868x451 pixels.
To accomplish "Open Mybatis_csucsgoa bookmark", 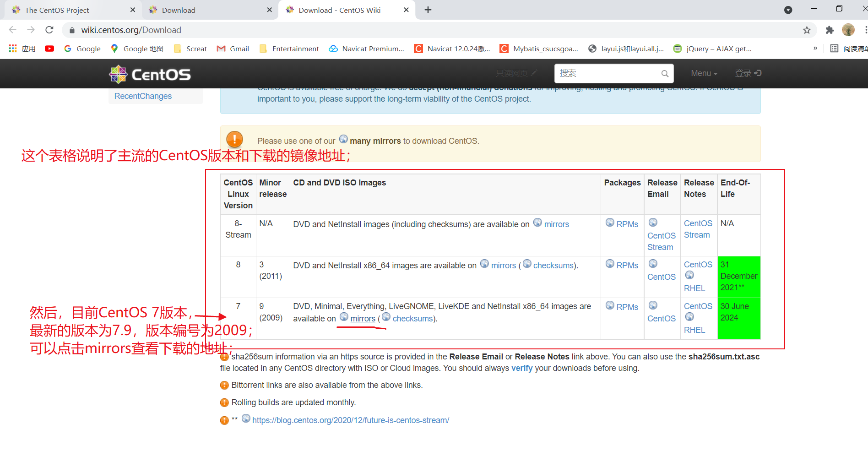I will tap(539, 49).
